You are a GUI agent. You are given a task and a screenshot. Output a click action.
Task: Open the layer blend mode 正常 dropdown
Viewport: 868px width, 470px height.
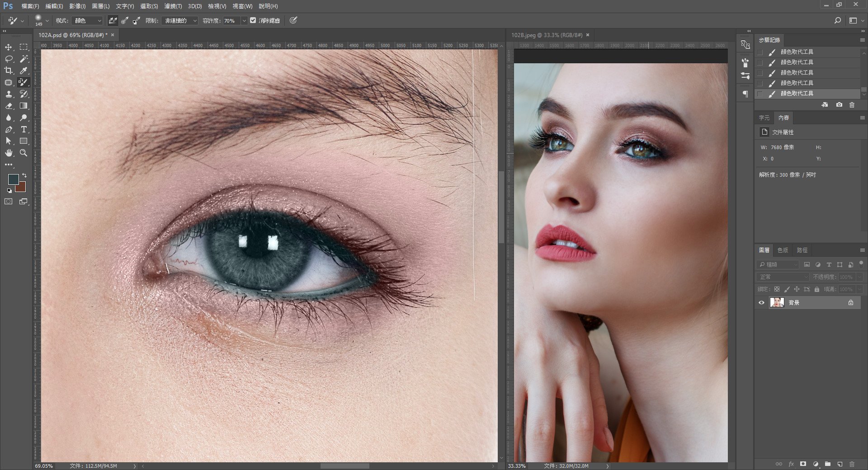(783, 277)
